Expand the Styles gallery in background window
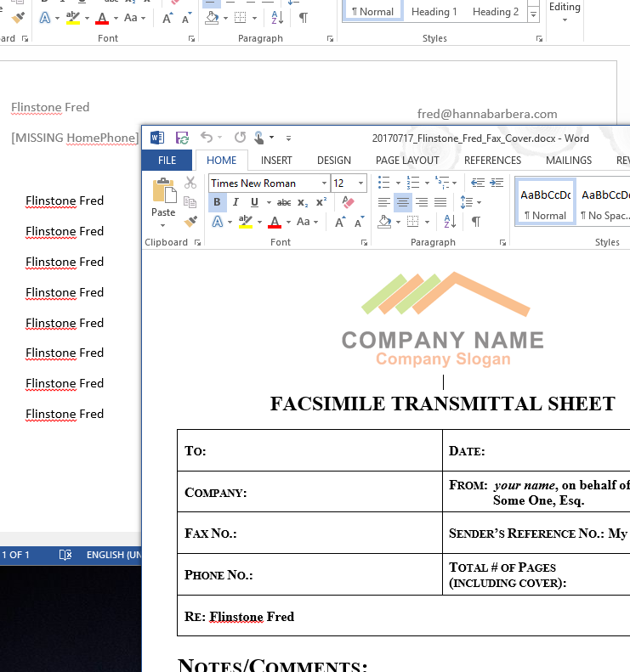Screen dimensions: 630x672 click(534, 14)
